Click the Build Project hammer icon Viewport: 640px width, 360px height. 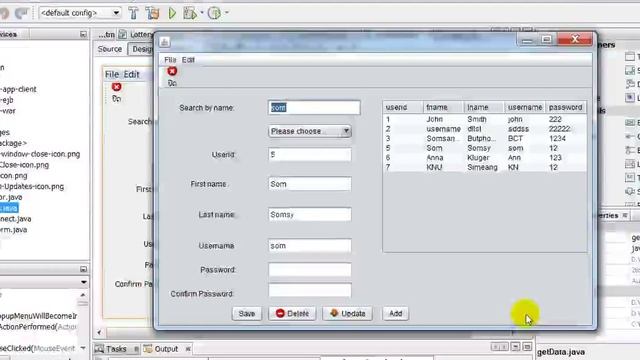click(x=133, y=13)
